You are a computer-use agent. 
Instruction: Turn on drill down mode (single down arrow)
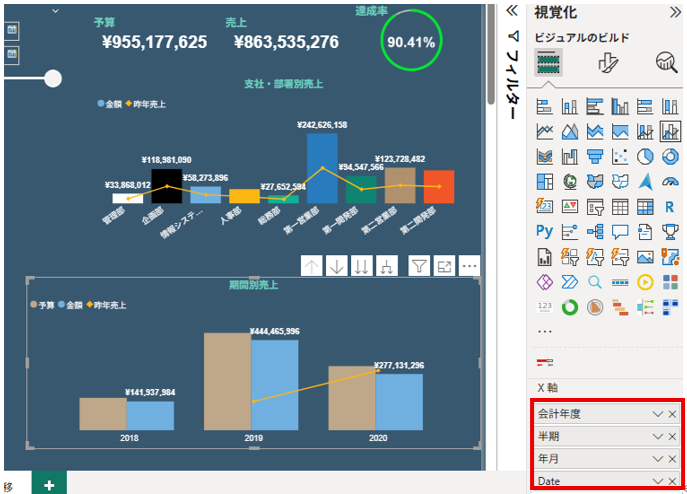point(336,266)
